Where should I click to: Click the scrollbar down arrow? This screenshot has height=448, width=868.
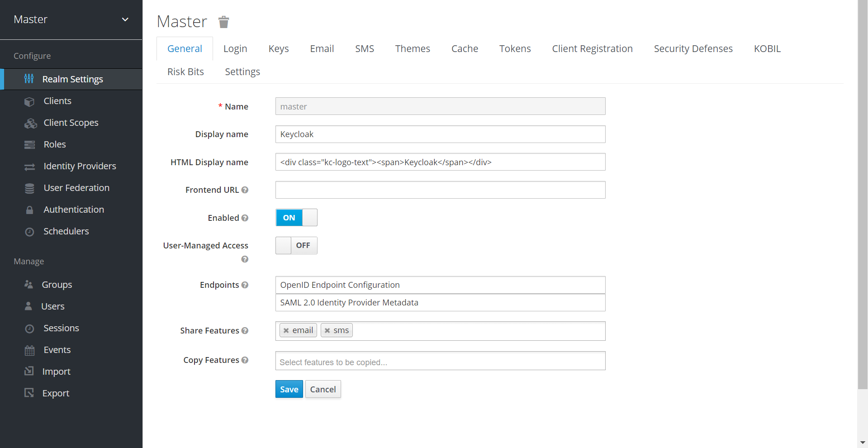tap(863, 443)
